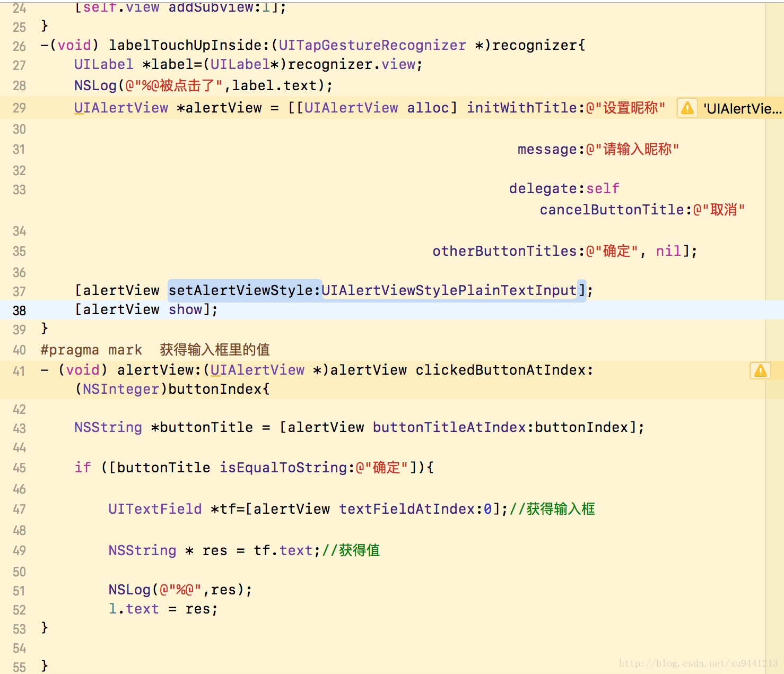Click the warning icon on line 29
Viewport: 784px width, 674px height.
click(687, 108)
